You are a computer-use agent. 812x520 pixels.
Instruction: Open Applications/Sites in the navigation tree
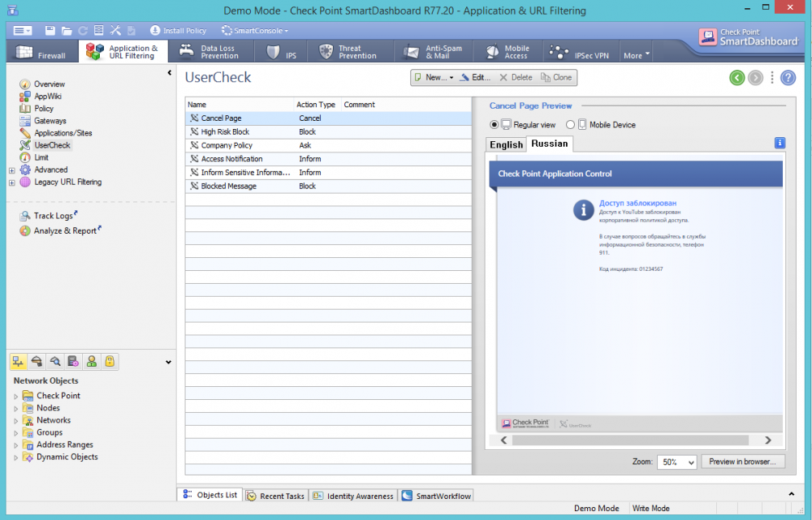click(x=63, y=133)
